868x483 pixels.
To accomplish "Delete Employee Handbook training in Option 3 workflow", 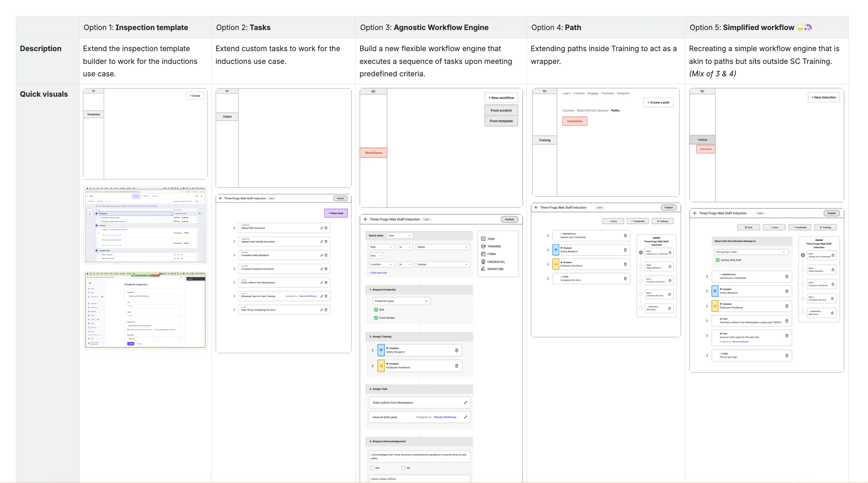I will [457, 366].
